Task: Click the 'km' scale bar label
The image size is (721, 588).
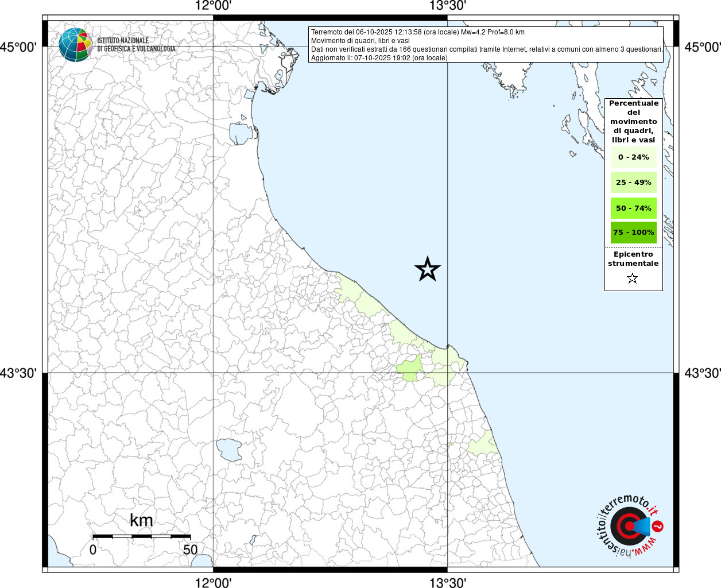Action: pos(141,520)
